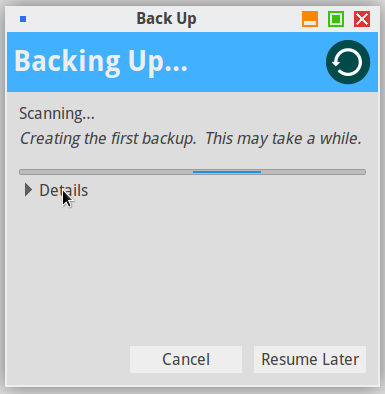
Task: Click the white ring inside the dark circle
Action: click(348, 62)
